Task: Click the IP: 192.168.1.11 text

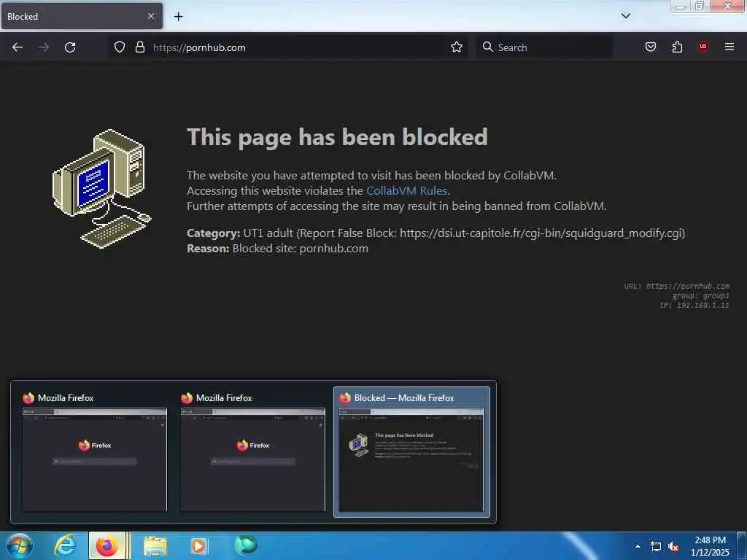Action: pos(694,306)
